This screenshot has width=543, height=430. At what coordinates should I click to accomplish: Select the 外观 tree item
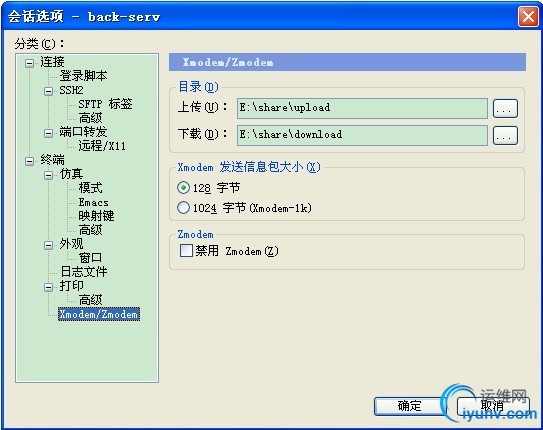tap(71, 244)
